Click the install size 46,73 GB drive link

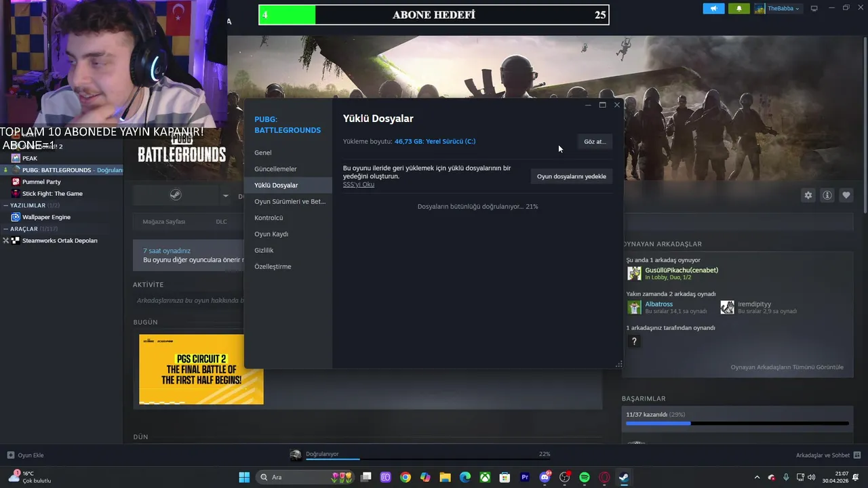(x=435, y=142)
